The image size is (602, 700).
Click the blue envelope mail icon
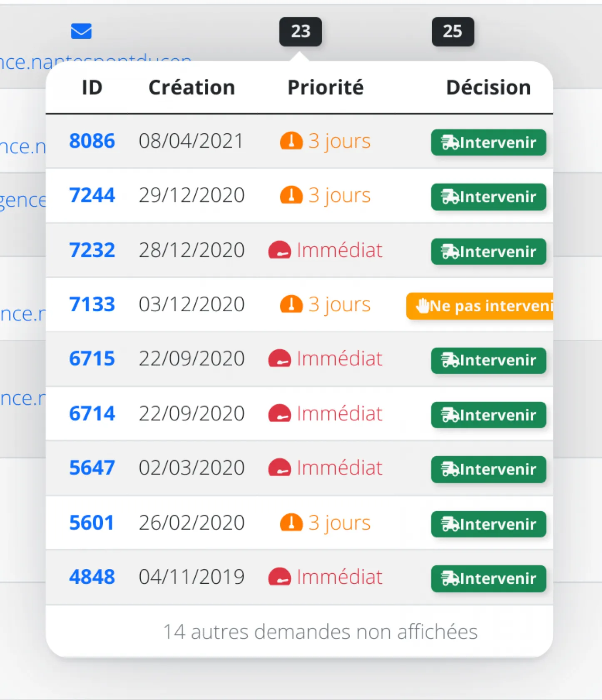tap(81, 31)
